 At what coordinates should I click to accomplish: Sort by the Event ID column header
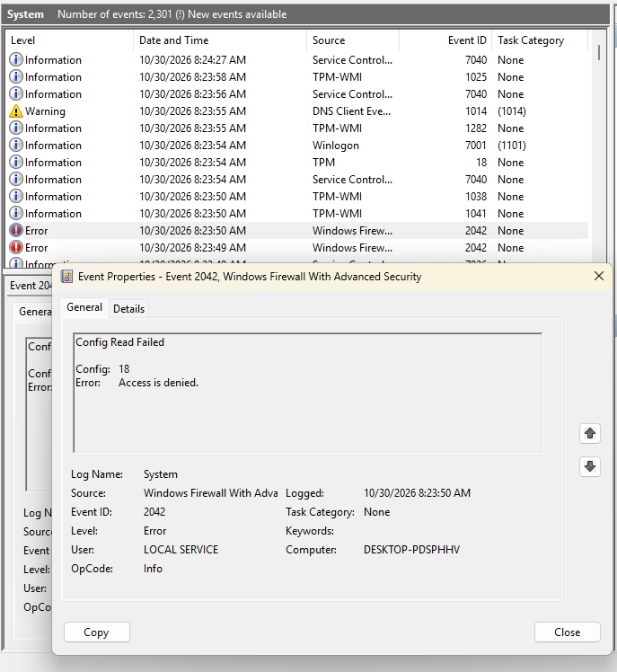click(445, 40)
